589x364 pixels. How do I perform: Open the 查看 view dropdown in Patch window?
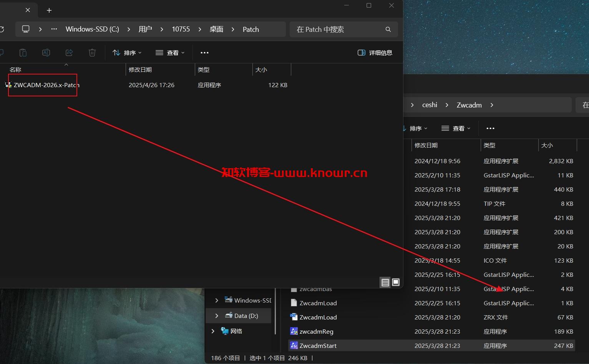point(170,53)
